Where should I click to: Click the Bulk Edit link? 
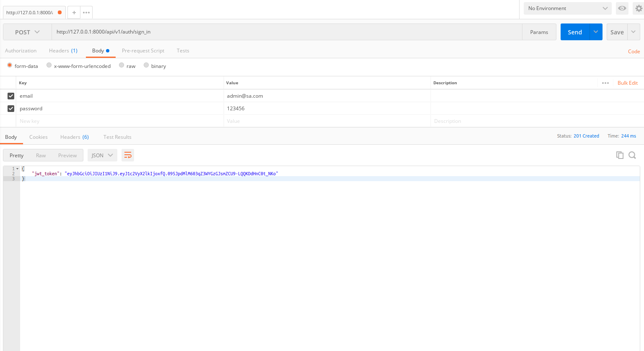click(x=627, y=83)
